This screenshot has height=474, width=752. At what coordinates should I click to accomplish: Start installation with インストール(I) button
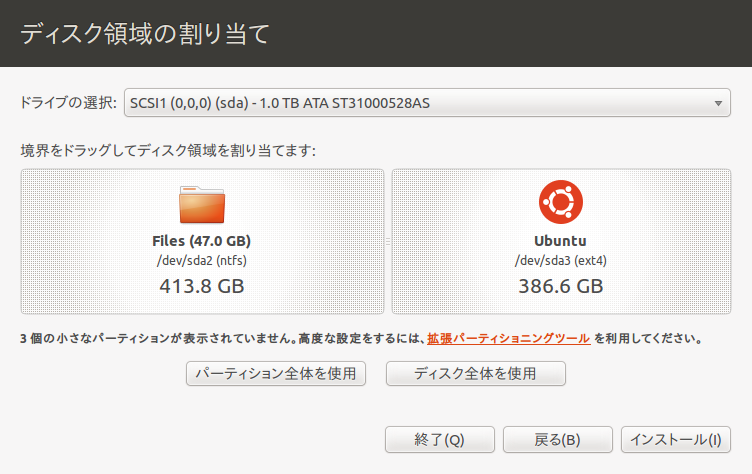coord(675,439)
